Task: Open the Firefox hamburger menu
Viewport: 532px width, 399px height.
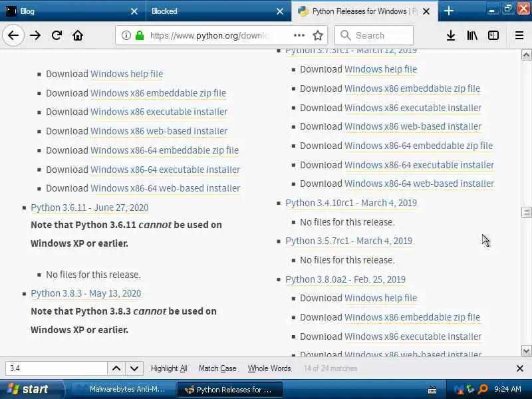Action: coord(519,35)
